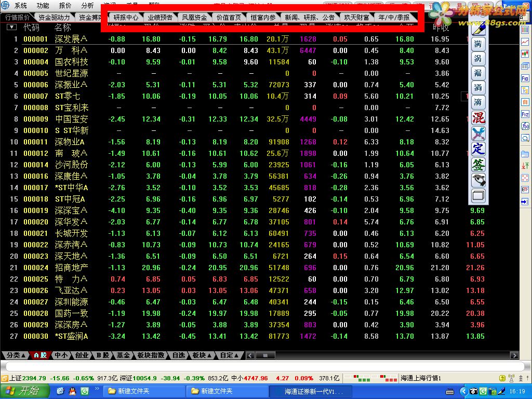The width and height of the screenshot is (532, 399).
Task: Click the blue folder icon in right sidebar
Action: point(525,154)
